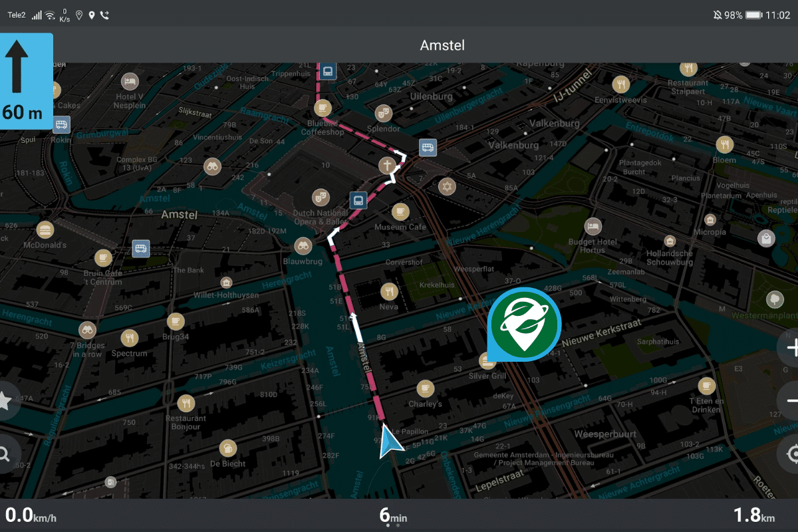Viewport: 798px width, 532px height.
Task: Recenter map with the location target button
Action: tap(790, 454)
